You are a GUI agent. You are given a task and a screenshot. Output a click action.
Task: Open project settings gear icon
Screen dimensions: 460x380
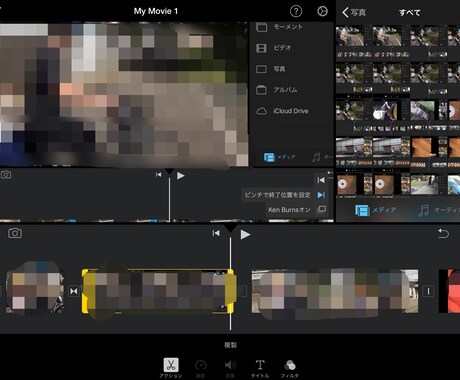click(x=322, y=11)
